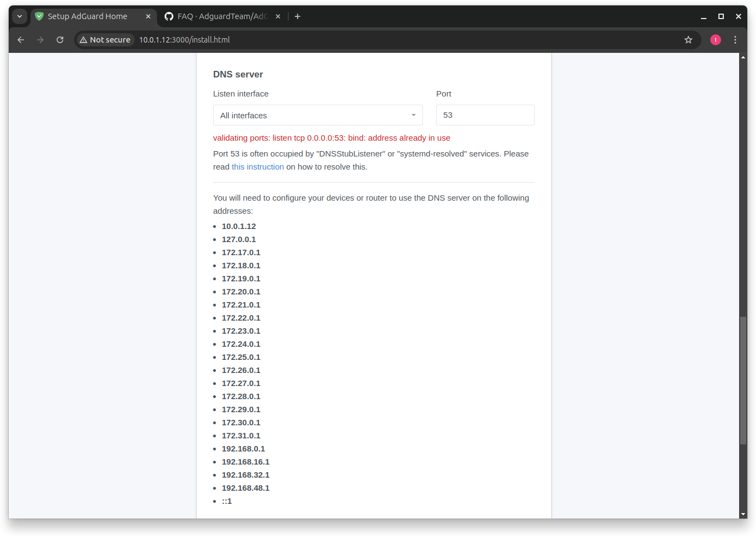Expand the listen interface selector arrow
Viewport: 756px width, 536px height.
(x=413, y=115)
